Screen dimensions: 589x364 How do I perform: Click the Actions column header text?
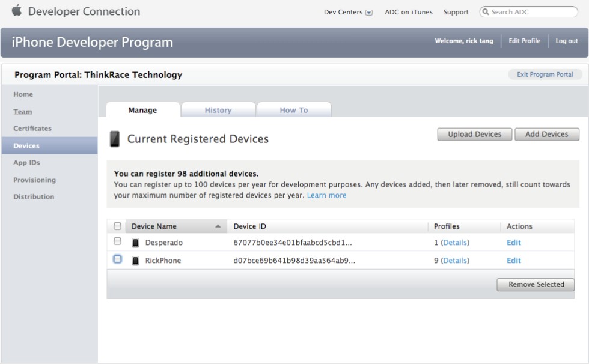tap(519, 226)
